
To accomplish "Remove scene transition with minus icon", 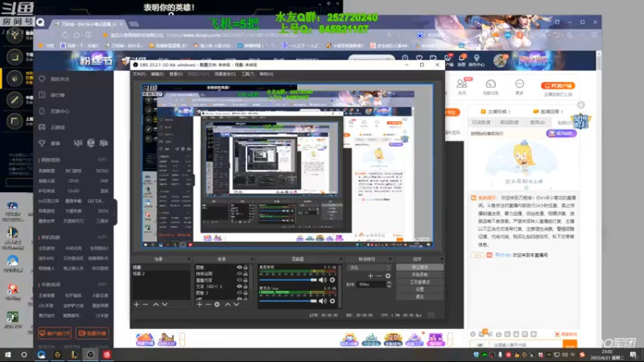I will click(x=379, y=276).
